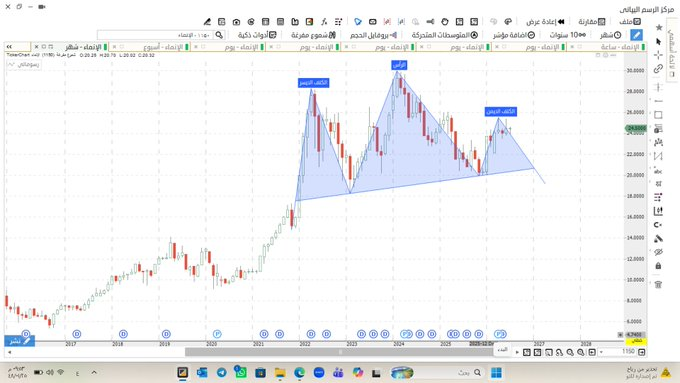Click the camera snapshot icon
680x383 pixels.
pos(236,21)
